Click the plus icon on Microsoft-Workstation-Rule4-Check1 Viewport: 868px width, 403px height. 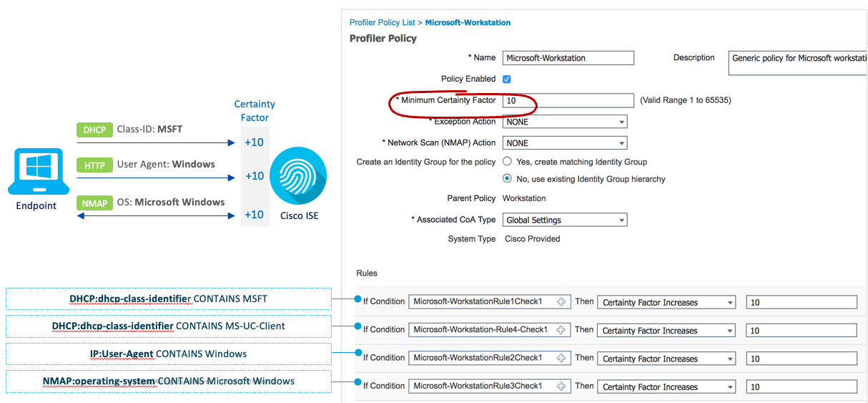(561, 330)
